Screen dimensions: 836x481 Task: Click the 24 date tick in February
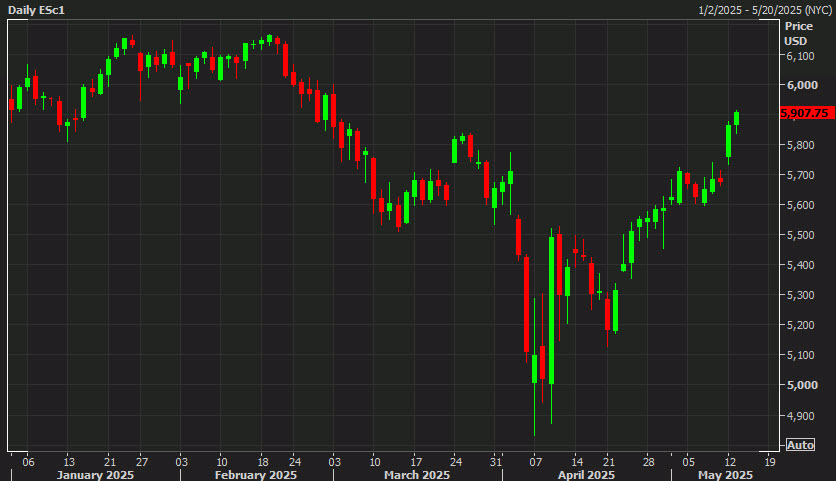[294, 462]
